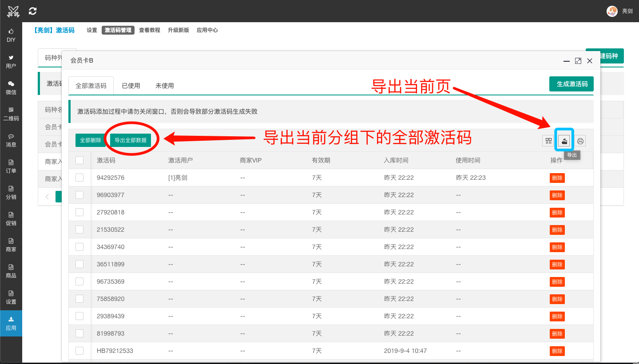
Task: Switch to the 已使用 tab
Action: coord(131,85)
